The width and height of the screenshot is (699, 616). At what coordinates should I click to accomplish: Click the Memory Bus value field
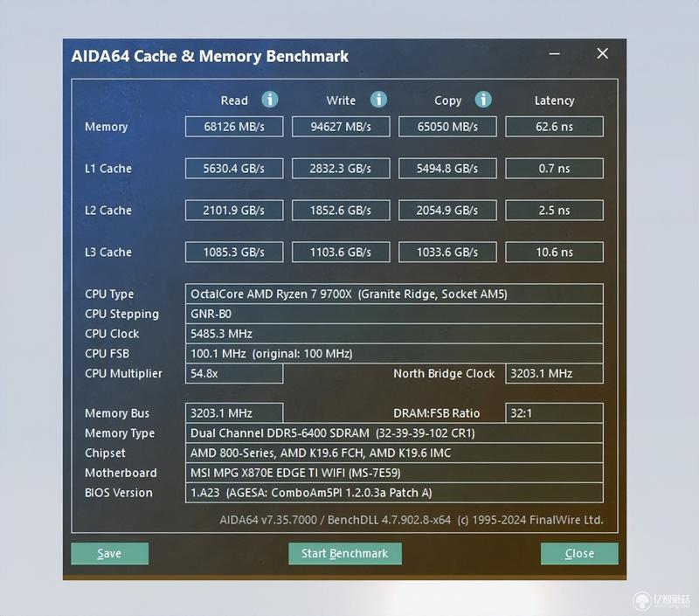click(x=234, y=413)
